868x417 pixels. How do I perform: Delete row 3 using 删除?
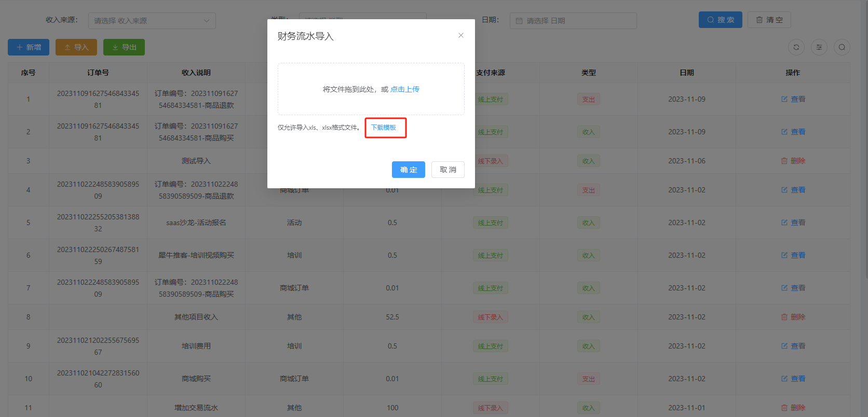[793, 161]
